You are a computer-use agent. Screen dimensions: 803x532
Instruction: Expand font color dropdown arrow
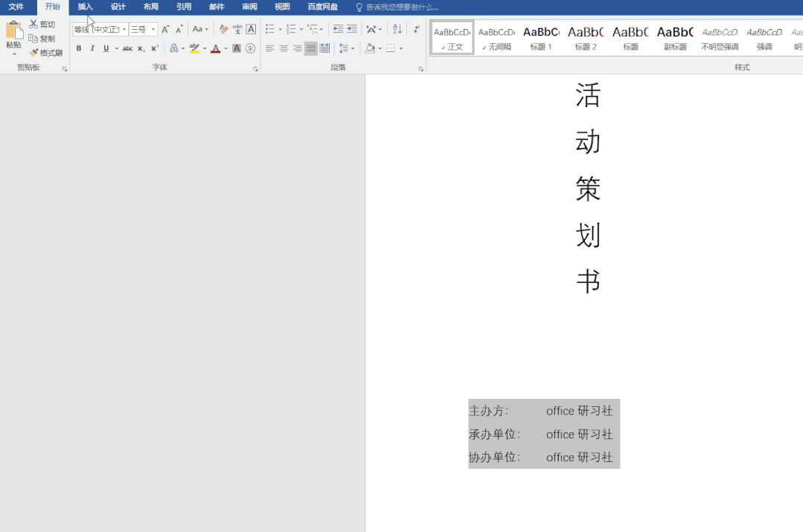pos(225,48)
